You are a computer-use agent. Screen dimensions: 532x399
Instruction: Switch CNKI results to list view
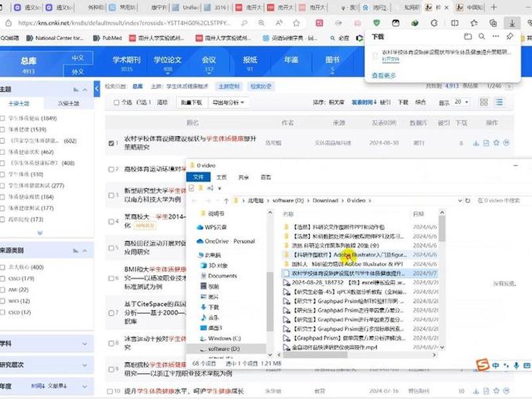click(x=499, y=102)
